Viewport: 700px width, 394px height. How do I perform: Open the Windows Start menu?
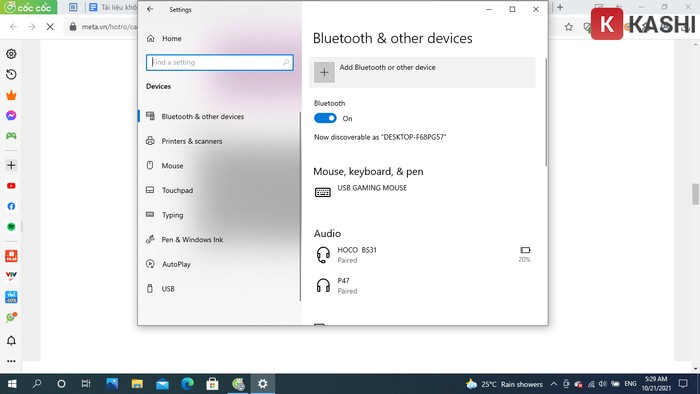[x=12, y=384]
